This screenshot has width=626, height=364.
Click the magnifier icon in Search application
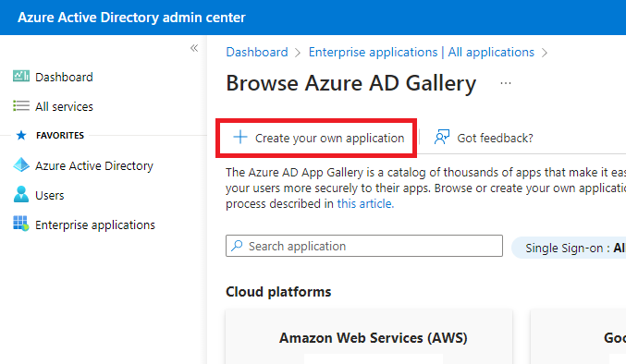coord(237,245)
